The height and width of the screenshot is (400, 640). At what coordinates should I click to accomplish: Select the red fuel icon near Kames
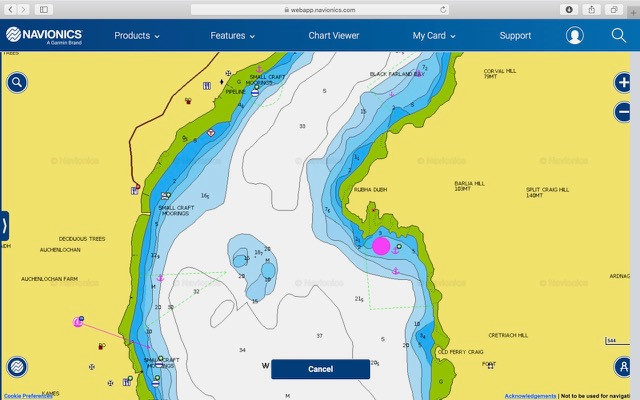[x=101, y=347]
